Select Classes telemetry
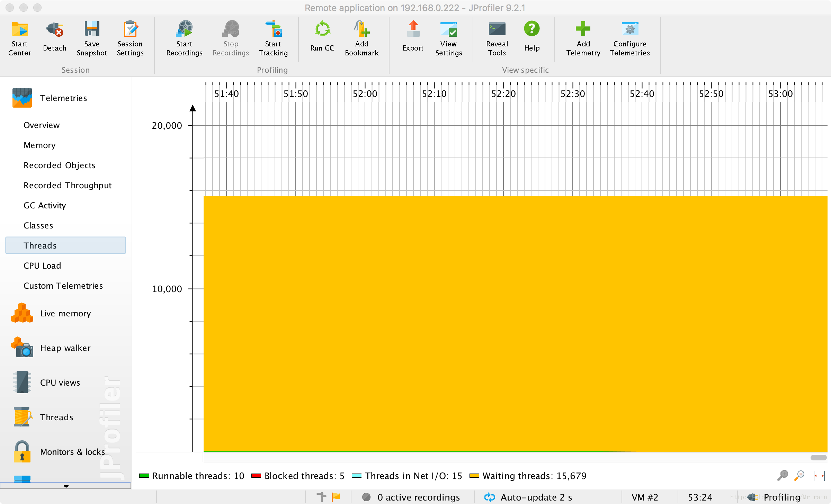 pos(38,225)
